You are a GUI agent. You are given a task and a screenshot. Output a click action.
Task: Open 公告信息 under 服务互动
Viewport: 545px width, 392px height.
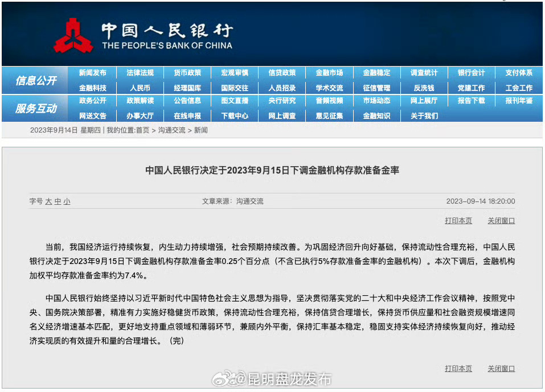pyautogui.click(x=187, y=101)
